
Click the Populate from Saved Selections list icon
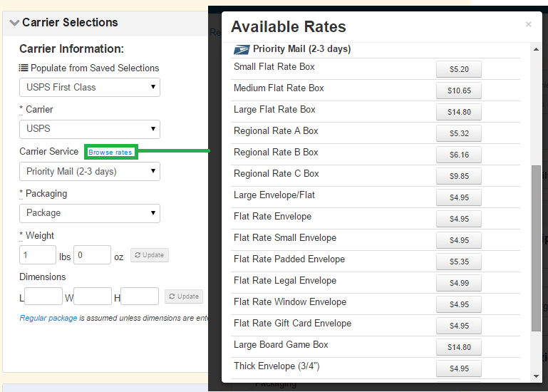point(24,68)
